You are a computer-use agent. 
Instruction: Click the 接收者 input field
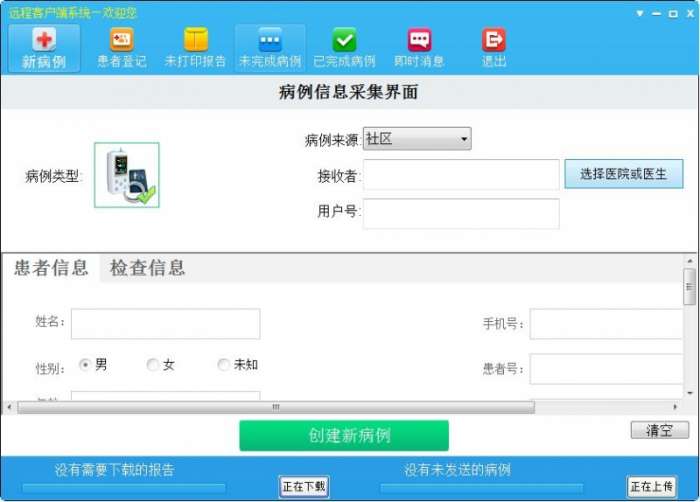pos(461,175)
